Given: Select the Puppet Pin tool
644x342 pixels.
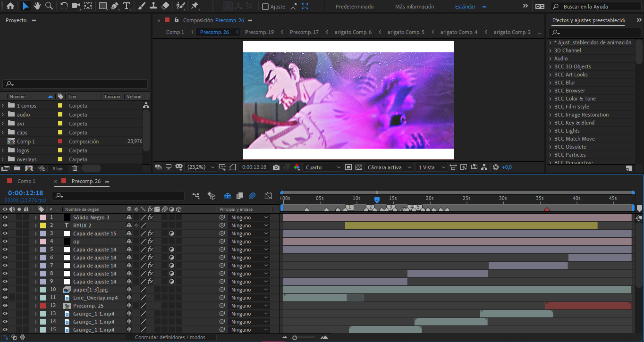Looking at the screenshot, I should click(195, 6).
